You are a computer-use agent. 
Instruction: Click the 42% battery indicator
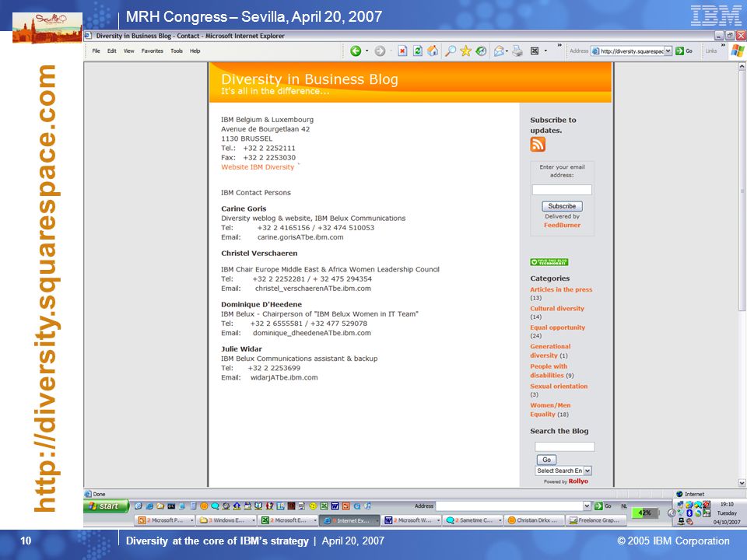pos(644,513)
